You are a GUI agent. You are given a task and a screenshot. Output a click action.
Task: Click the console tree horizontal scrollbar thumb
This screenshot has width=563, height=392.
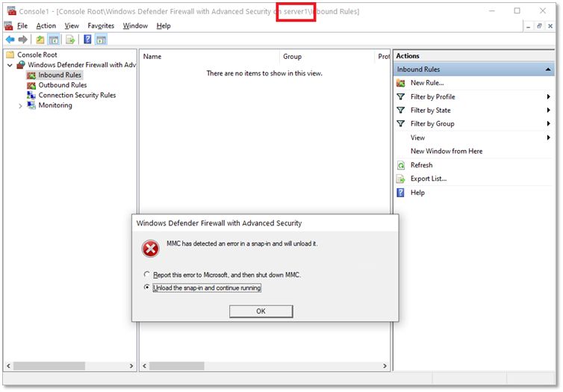[x=49, y=366]
